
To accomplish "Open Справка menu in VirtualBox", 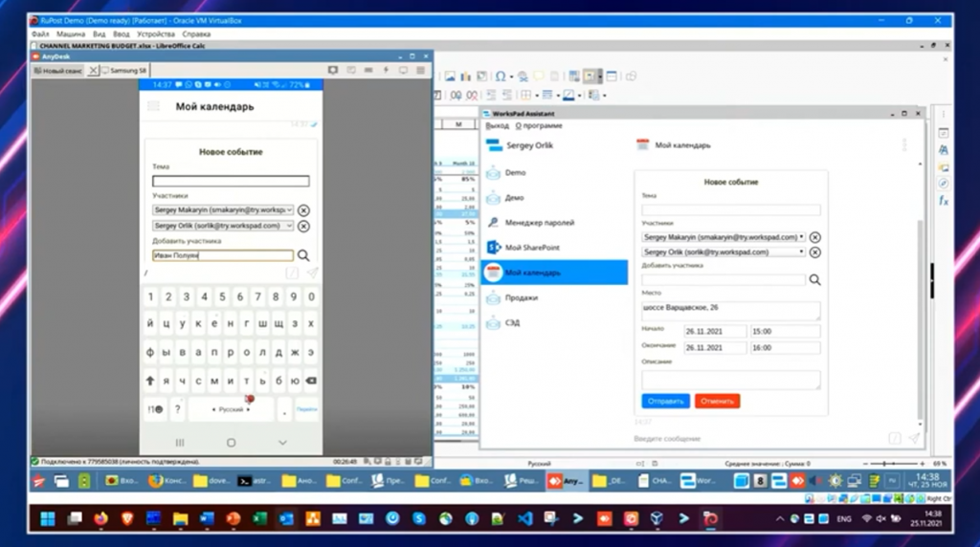I will (196, 33).
